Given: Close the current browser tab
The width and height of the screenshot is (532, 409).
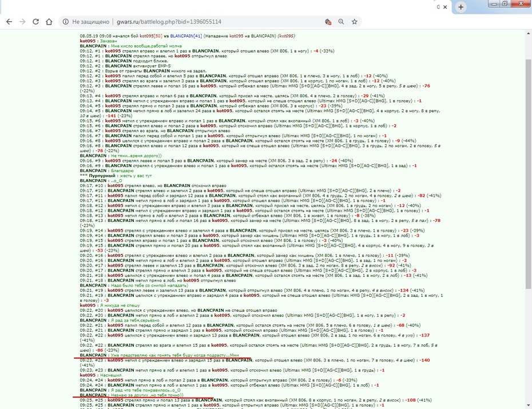Looking at the screenshot, I should tap(445, 7).
